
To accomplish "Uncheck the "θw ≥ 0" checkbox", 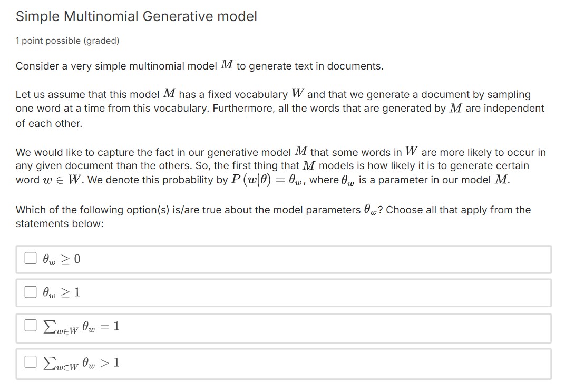I will click(x=30, y=258).
